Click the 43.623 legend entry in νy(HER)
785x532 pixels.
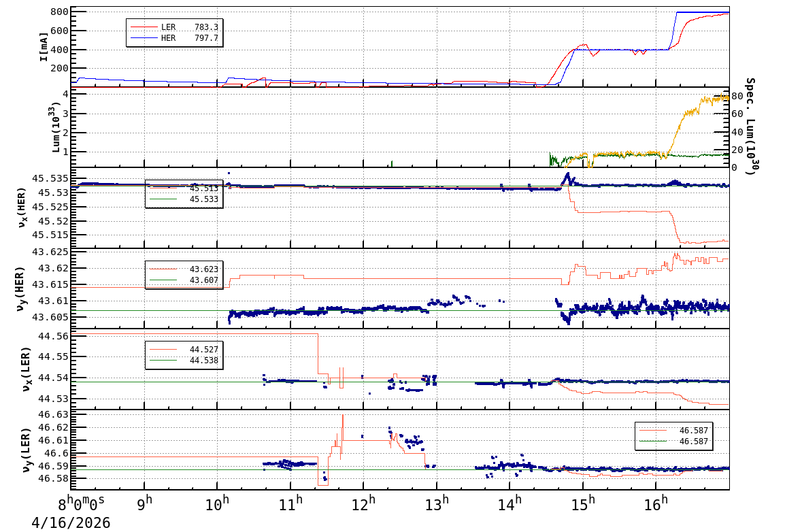point(184,269)
